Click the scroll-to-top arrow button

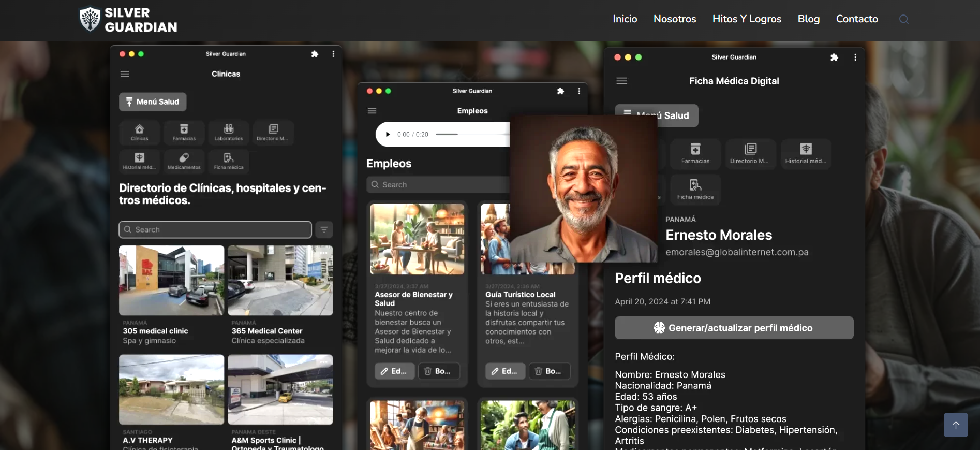click(x=956, y=425)
